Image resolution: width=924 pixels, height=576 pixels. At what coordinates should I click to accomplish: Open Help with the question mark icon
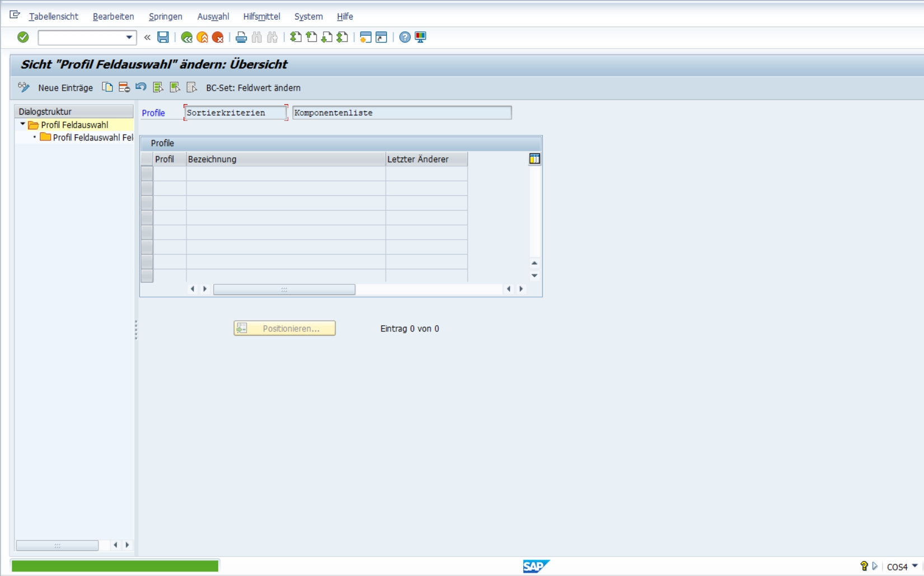coord(405,38)
